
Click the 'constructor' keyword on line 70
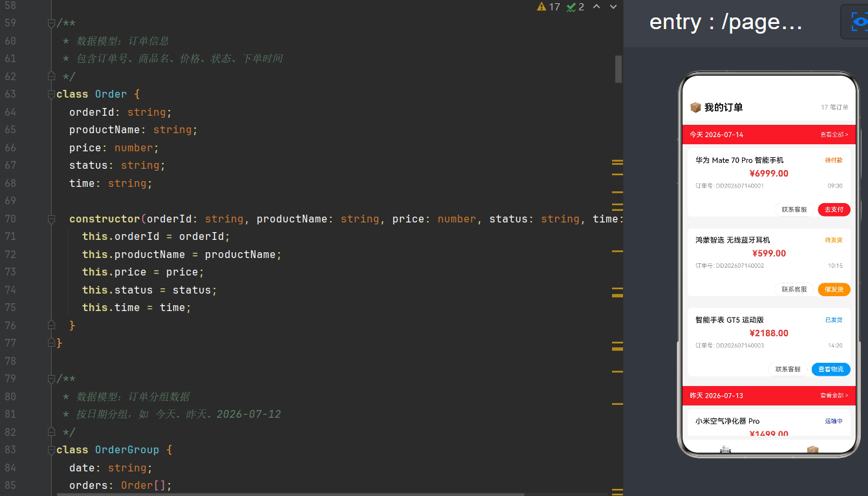105,219
